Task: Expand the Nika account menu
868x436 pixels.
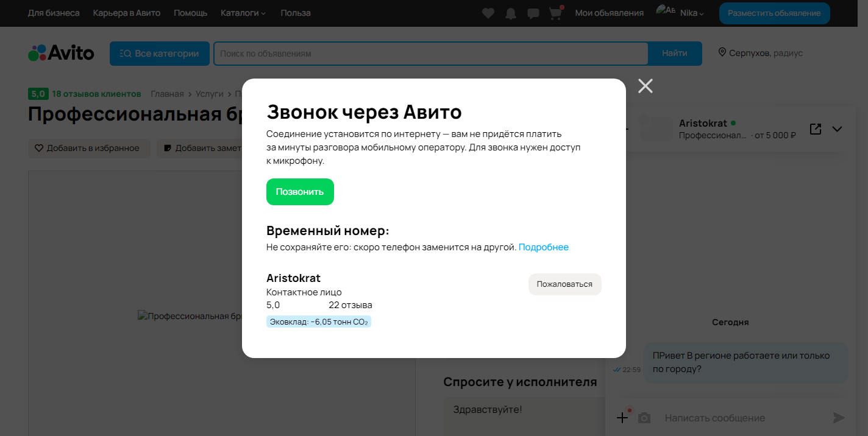Action: click(x=692, y=13)
